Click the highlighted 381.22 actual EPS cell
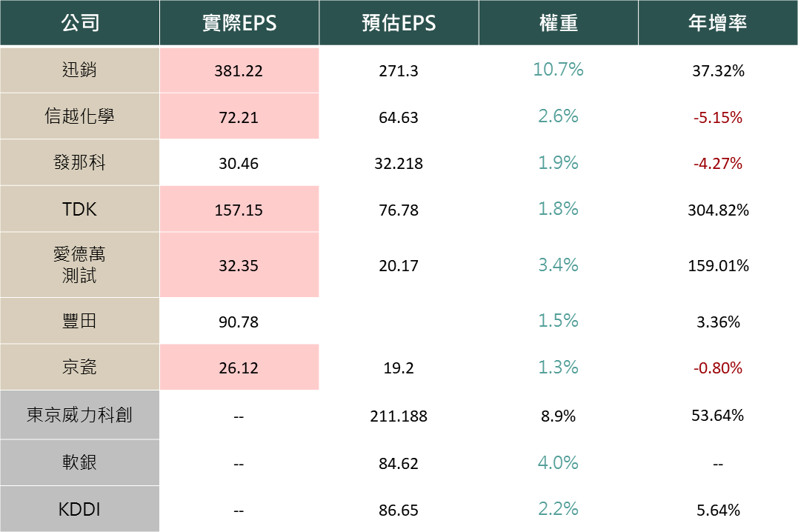This screenshot has width=798, height=532. (239, 71)
